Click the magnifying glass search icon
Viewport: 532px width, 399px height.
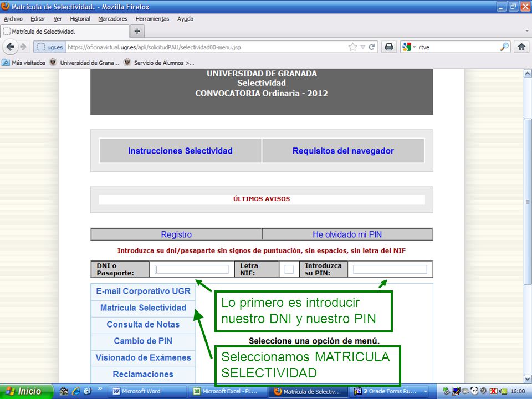504,47
